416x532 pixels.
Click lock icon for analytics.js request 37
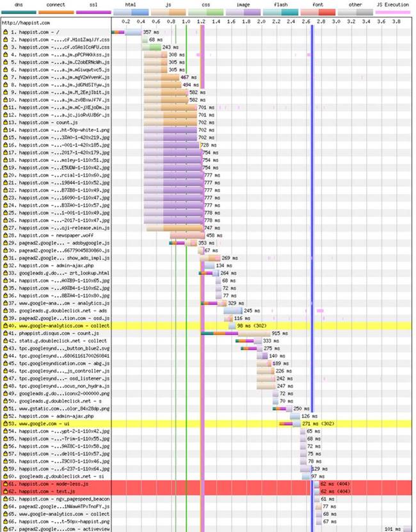(x=5, y=303)
